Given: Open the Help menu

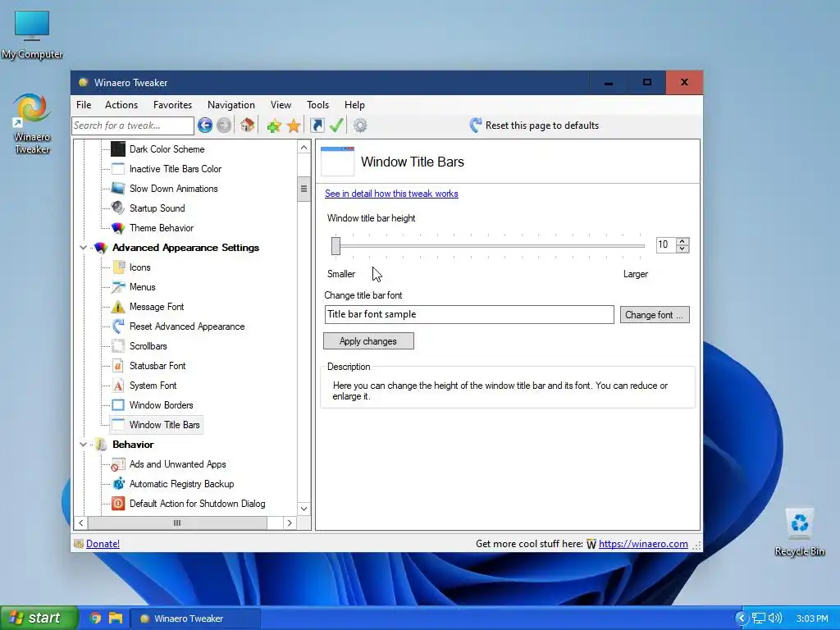Looking at the screenshot, I should (354, 105).
